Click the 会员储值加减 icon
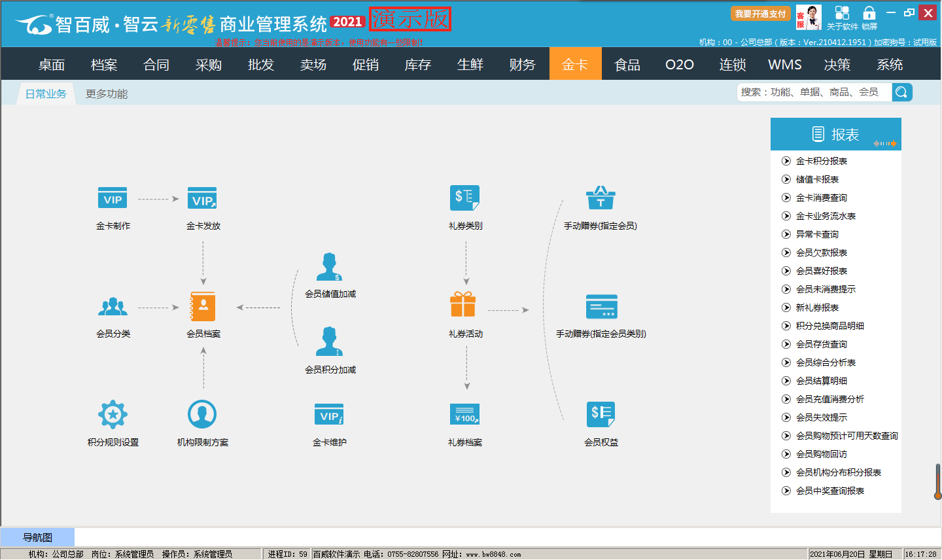 329,267
